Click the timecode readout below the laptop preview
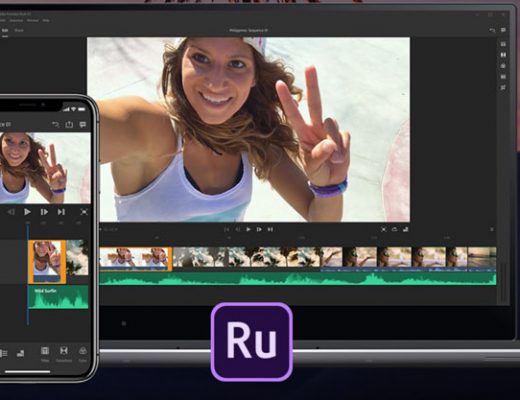 [x=110, y=229]
